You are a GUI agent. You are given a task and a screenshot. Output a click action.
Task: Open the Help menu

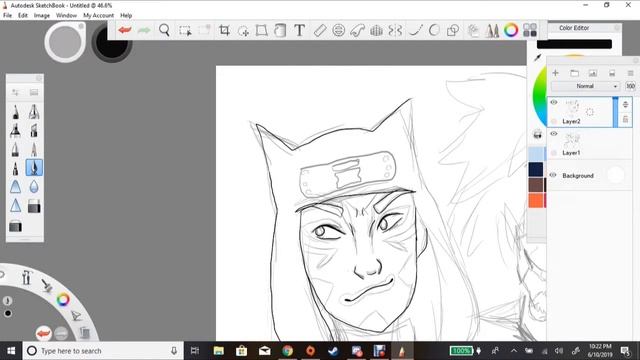[126, 16]
